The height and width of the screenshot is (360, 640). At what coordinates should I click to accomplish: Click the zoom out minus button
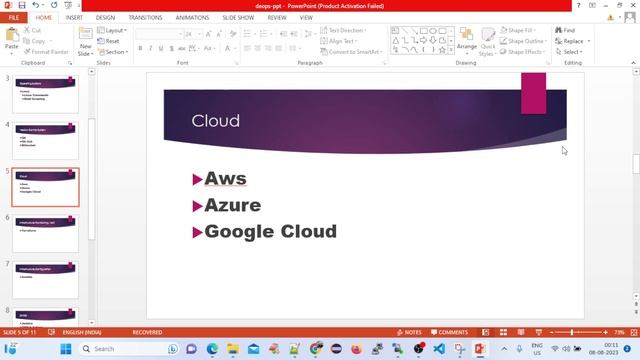[x=551, y=332]
